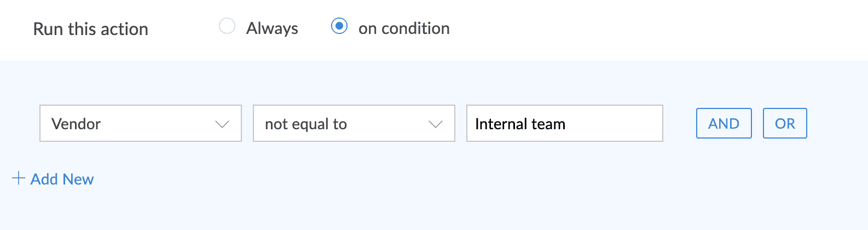Expand the "not equal to" operator dropdown

[x=354, y=124]
